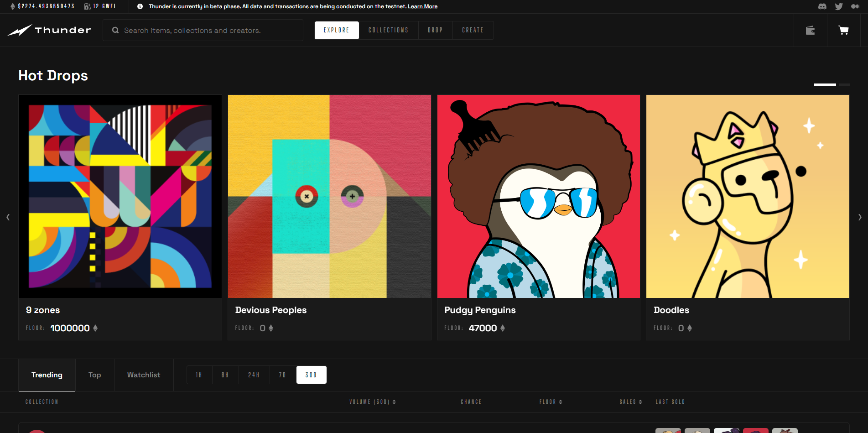This screenshot has height=433, width=868.
Task: Sort by Sales column
Action: (x=630, y=402)
